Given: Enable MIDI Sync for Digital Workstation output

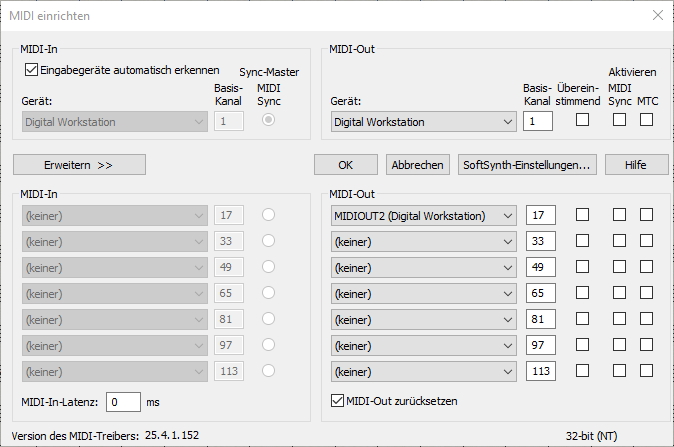Looking at the screenshot, I should click(620, 121).
